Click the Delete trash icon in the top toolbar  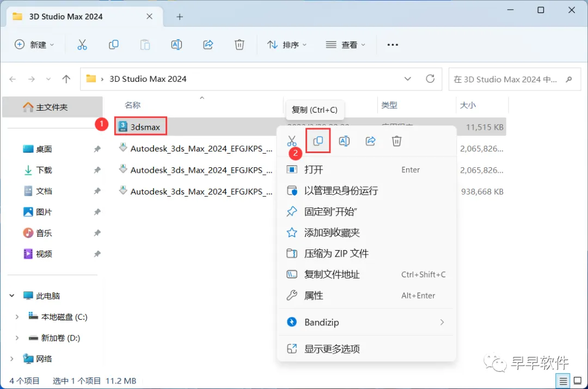click(239, 45)
